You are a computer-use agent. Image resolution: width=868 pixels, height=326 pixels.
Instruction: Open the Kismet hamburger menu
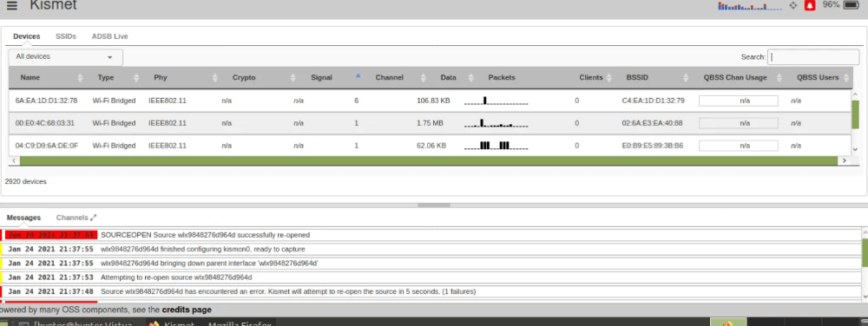12,6
